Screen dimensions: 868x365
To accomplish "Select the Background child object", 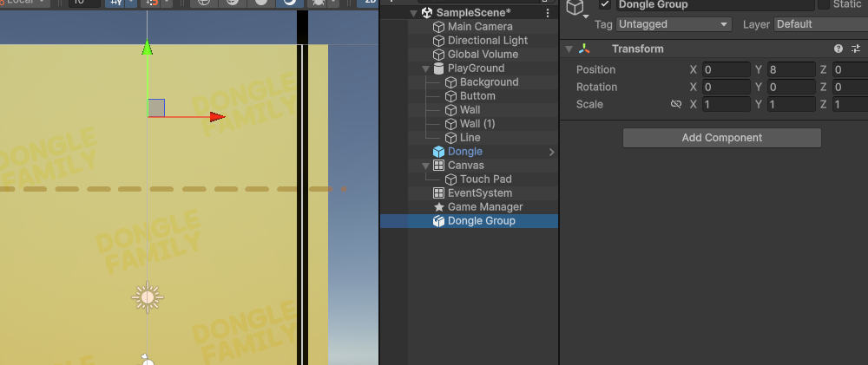I will (x=489, y=81).
